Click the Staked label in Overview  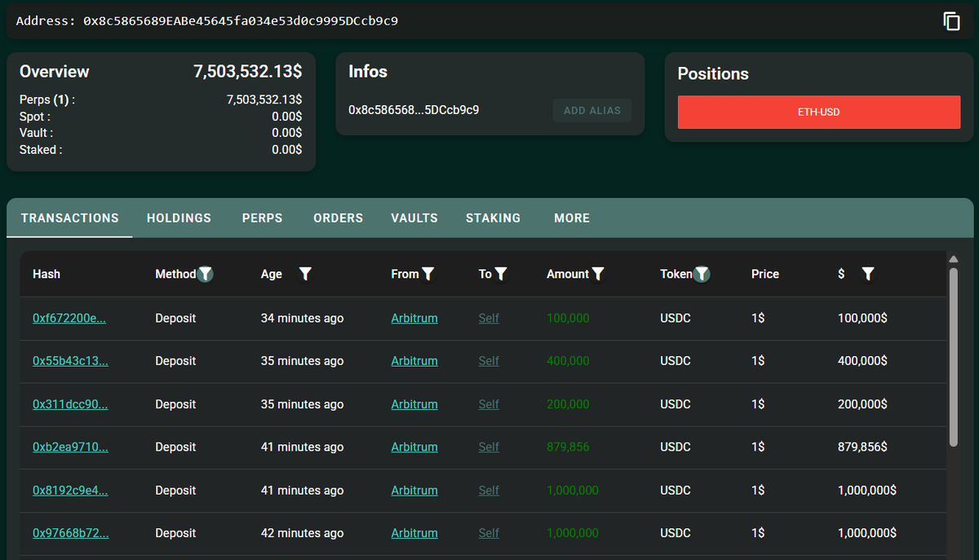(41, 149)
